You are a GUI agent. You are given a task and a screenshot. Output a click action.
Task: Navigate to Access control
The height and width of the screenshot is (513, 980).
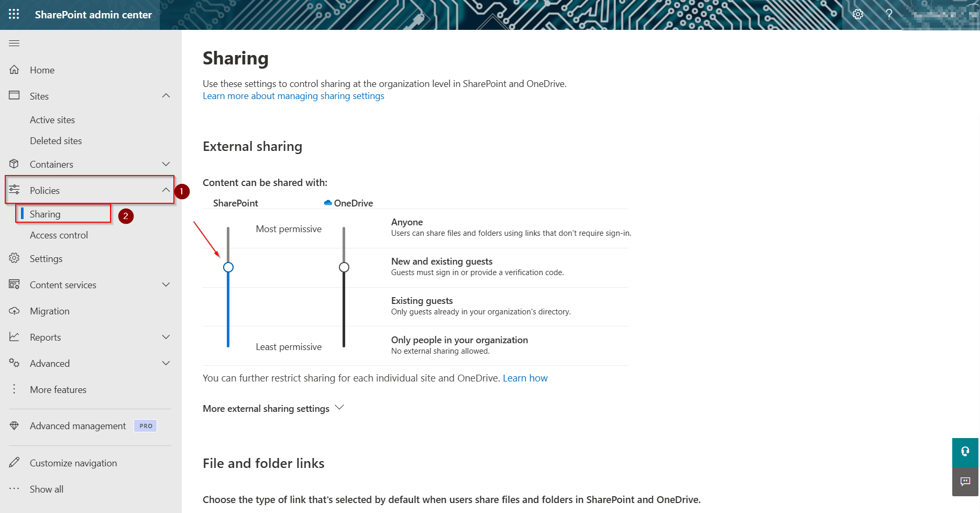pos(59,235)
